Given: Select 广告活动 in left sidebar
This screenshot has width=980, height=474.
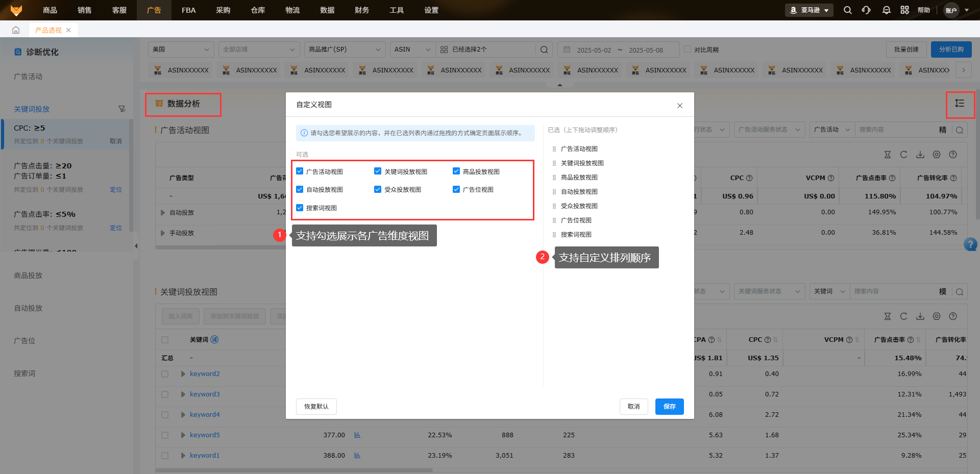Looking at the screenshot, I should pyautogui.click(x=28, y=77).
